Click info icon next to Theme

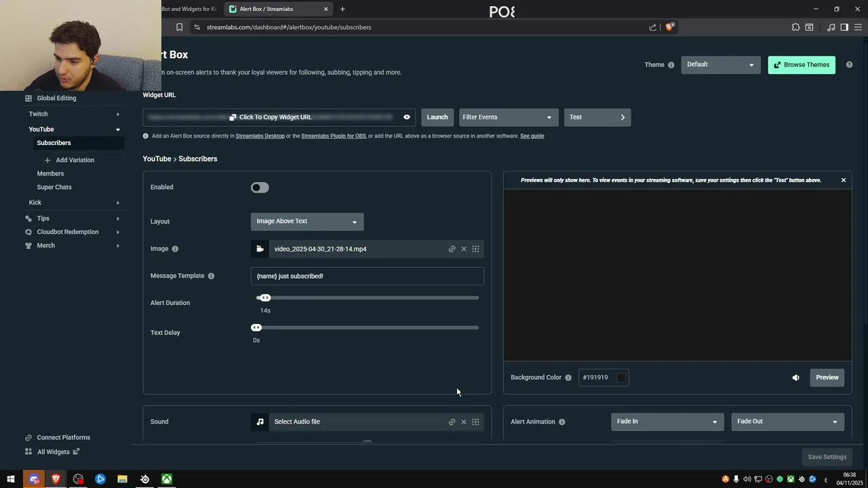[671, 65]
